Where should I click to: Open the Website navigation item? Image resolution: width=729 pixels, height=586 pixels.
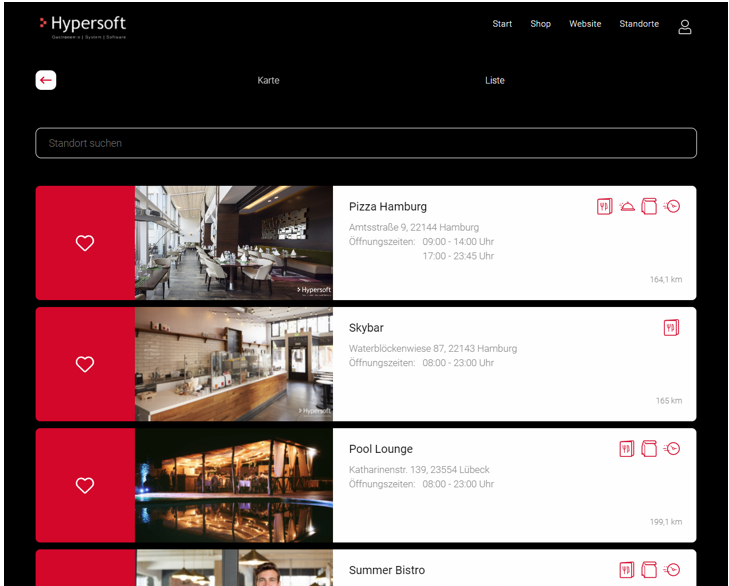pyautogui.click(x=585, y=24)
